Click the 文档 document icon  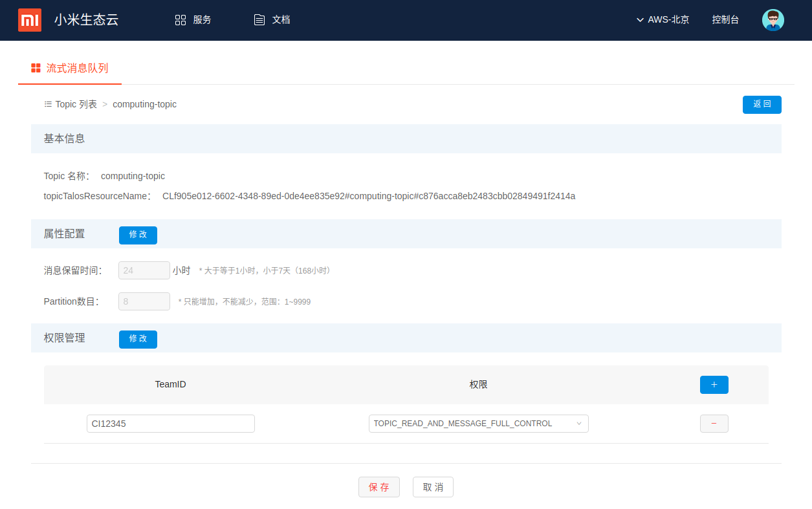coord(259,20)
